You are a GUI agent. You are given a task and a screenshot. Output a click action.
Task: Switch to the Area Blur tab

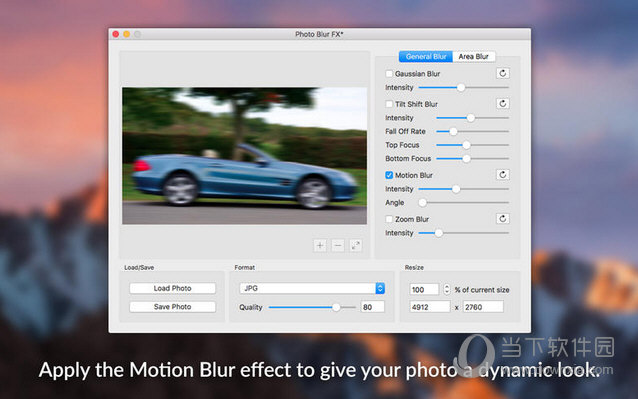474,57
